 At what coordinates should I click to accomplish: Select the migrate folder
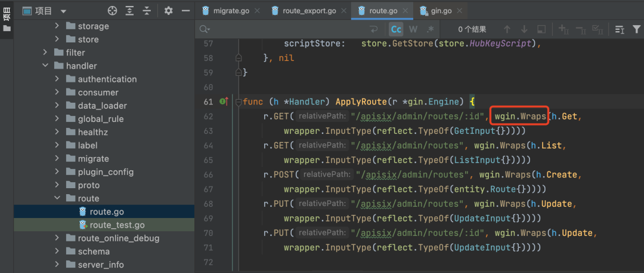pyautogui.click(x=93, y=158)
